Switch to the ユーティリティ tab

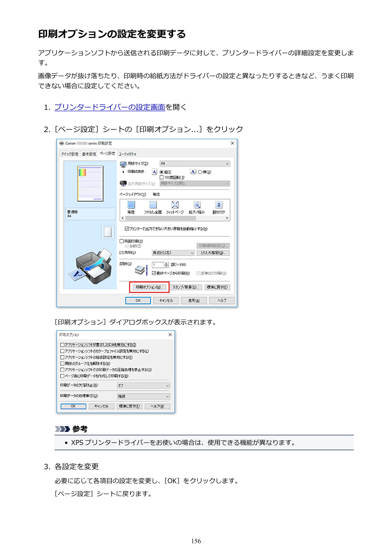[x=127, y=154]
